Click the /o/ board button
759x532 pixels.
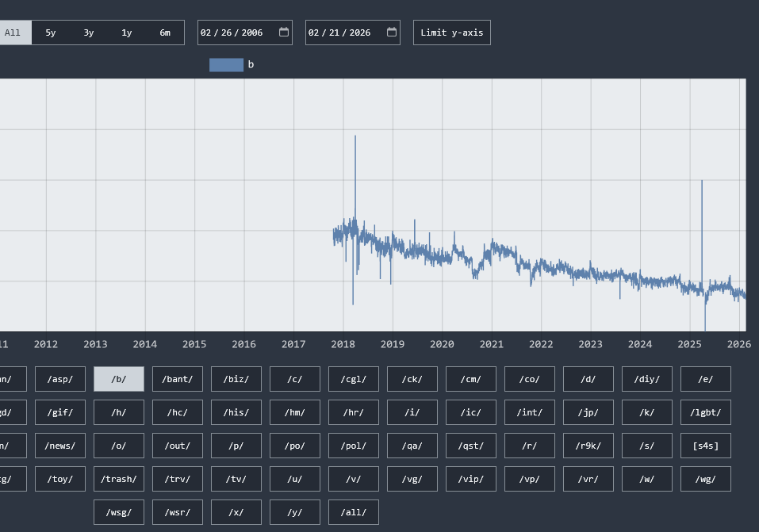(x=119, y=446)
